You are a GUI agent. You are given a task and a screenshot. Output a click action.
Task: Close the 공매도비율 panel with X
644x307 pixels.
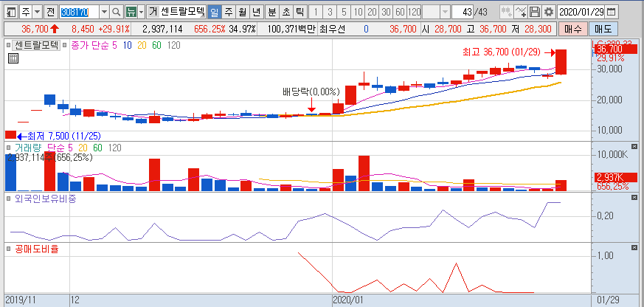[634, 248]
